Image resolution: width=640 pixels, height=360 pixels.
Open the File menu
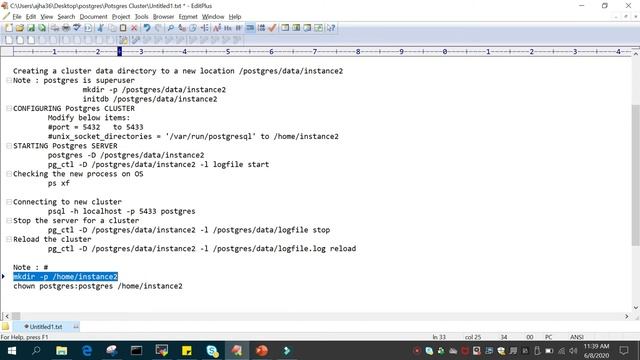[17, 17]
